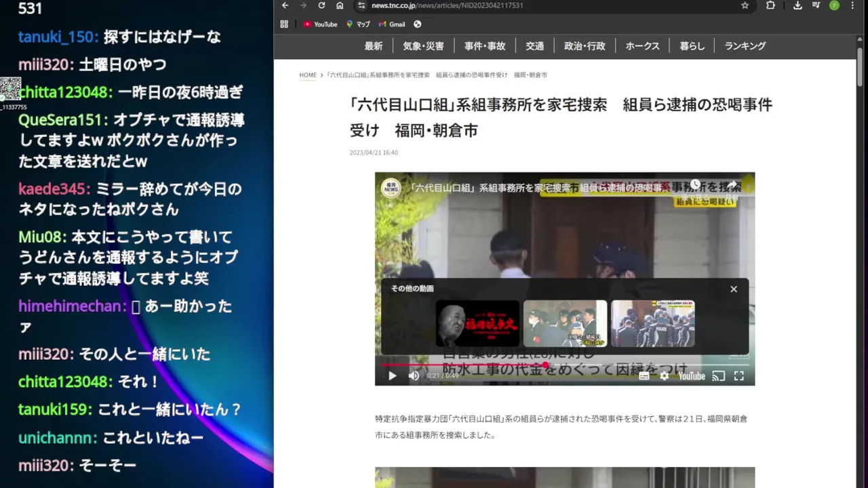
Task: Open the browser downloads icon
Action: (x=797, y=5)
